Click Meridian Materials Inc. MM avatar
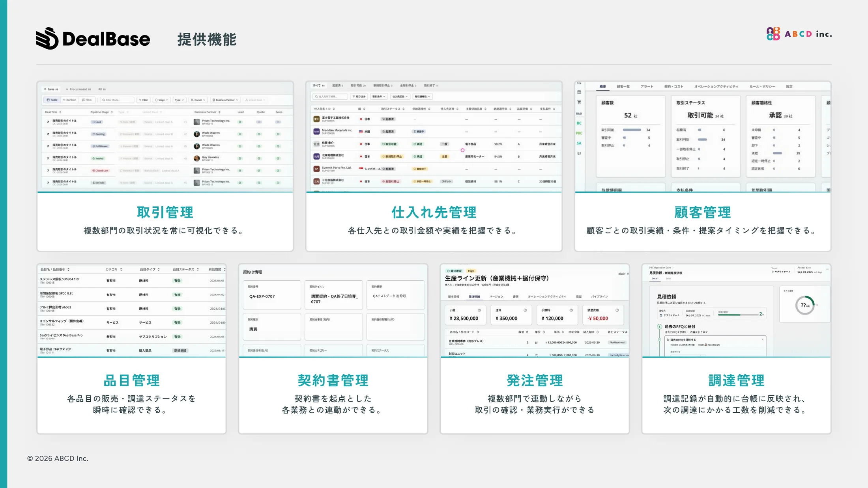This screenshot has height=488, width=868. pyautogui.click(x=316, y=131)
